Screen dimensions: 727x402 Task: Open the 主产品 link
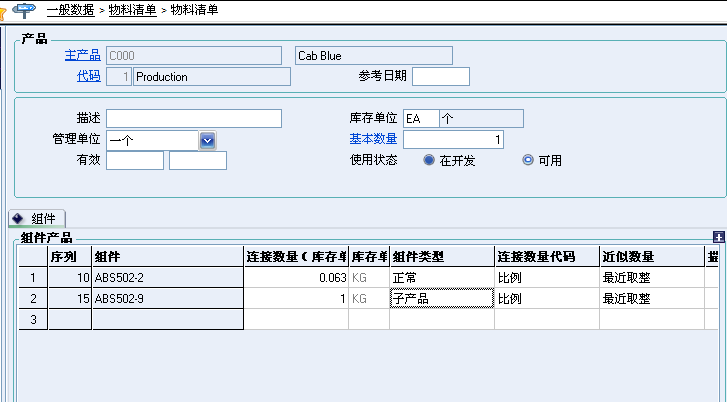[x=82, y=55]
